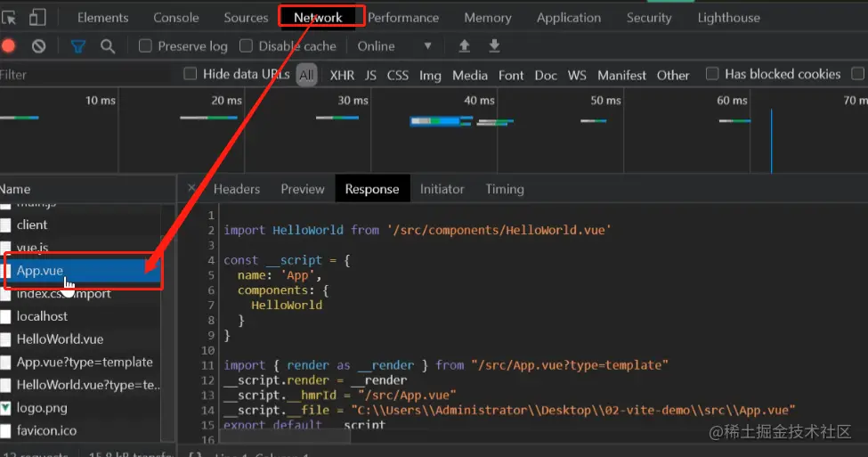
Task: Select the vue.js request row
Action: 80,247
